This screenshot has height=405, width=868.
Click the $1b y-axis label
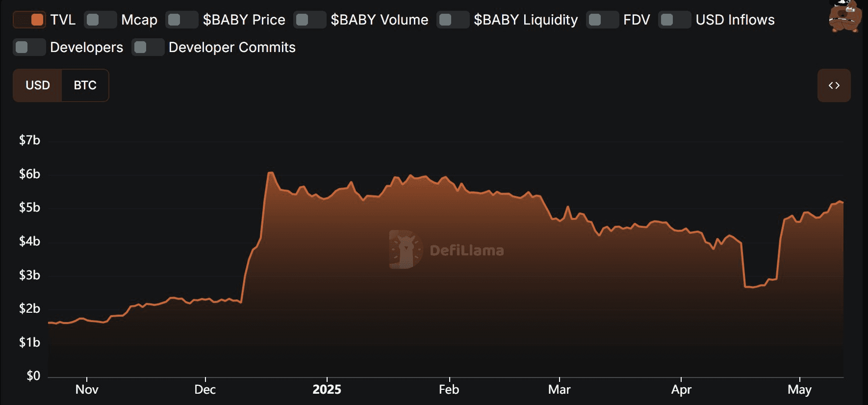coord(29,342)
